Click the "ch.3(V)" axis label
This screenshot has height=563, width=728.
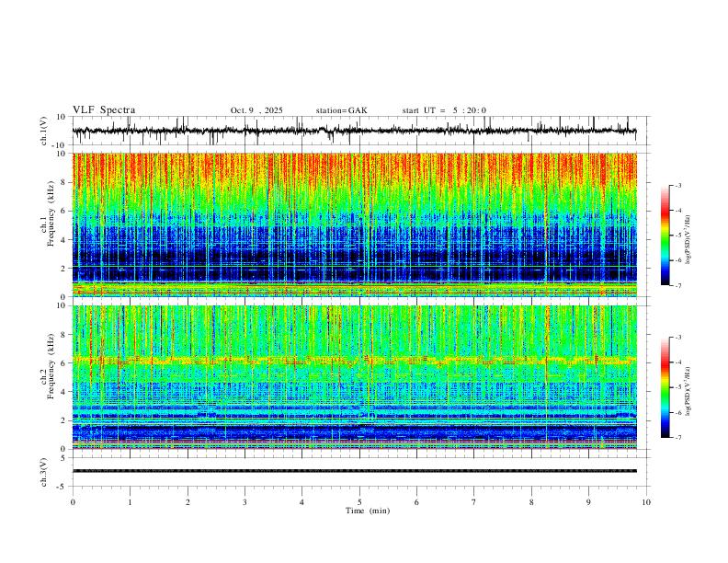(x=44, y=472)
